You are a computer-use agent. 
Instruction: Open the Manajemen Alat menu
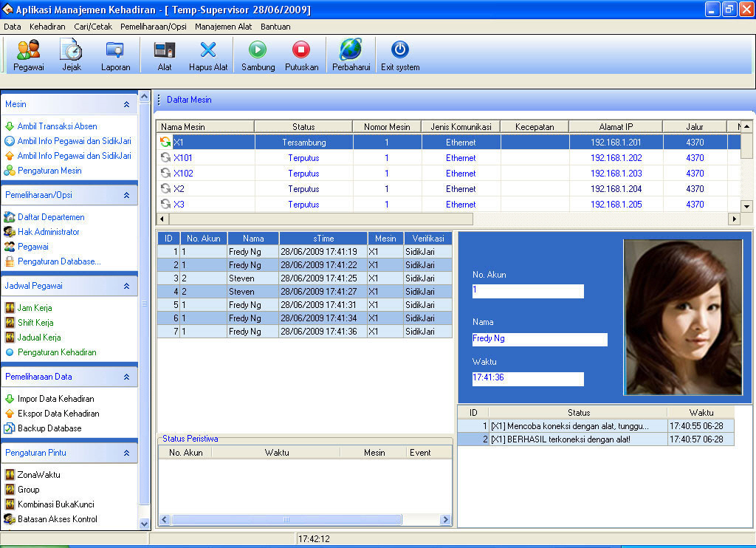point(223,27)
